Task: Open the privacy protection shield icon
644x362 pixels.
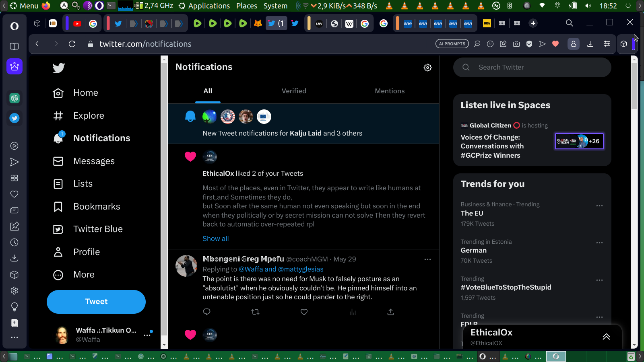Action: click(x=529, y=44)
